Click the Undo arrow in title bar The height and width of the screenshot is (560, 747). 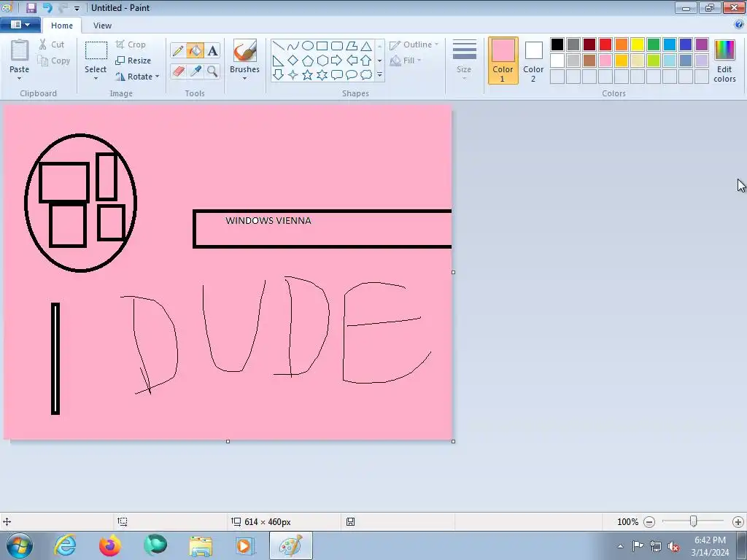point(47,7)
